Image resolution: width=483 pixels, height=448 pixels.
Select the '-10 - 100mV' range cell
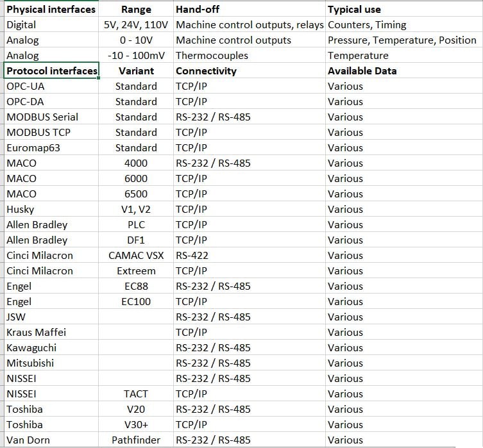tap(136, 55)
